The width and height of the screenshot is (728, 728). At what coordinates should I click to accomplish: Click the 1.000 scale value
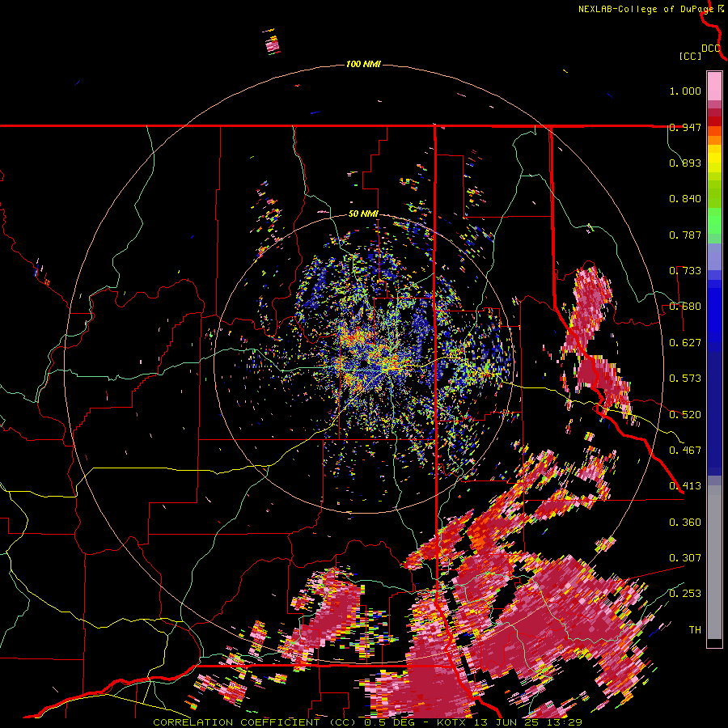coord(685,91)
